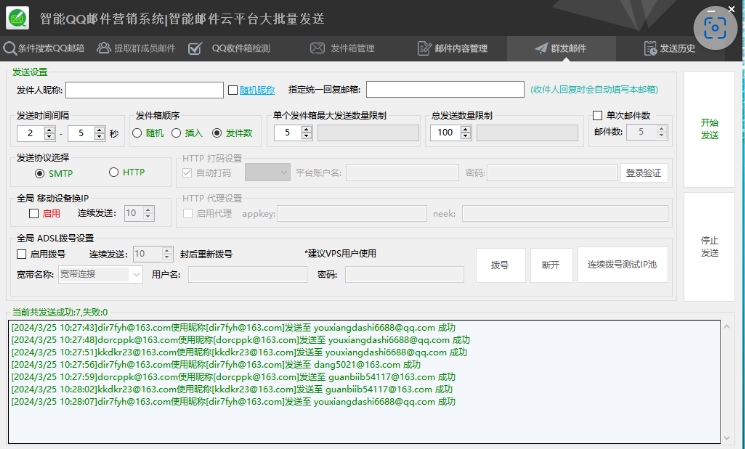Click the envelope icon for outbox management
The width and height of the screenshot is (745, 449).
point(317,48)
